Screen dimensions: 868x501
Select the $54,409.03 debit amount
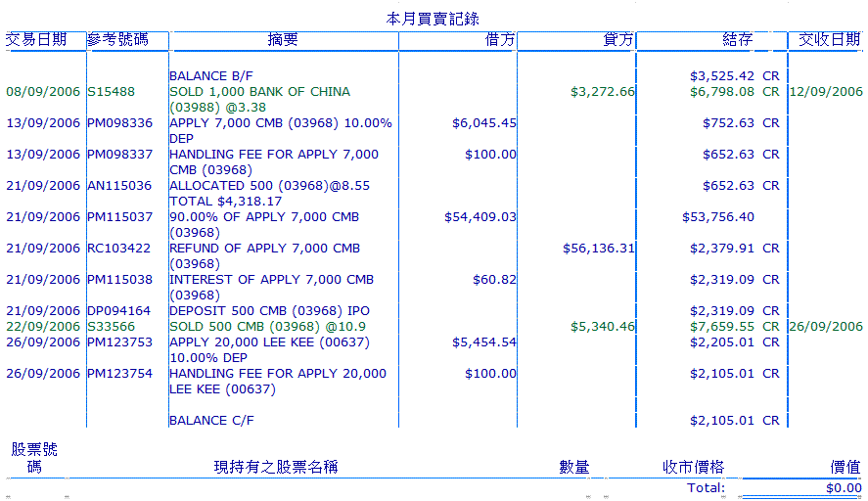(480, 217)
